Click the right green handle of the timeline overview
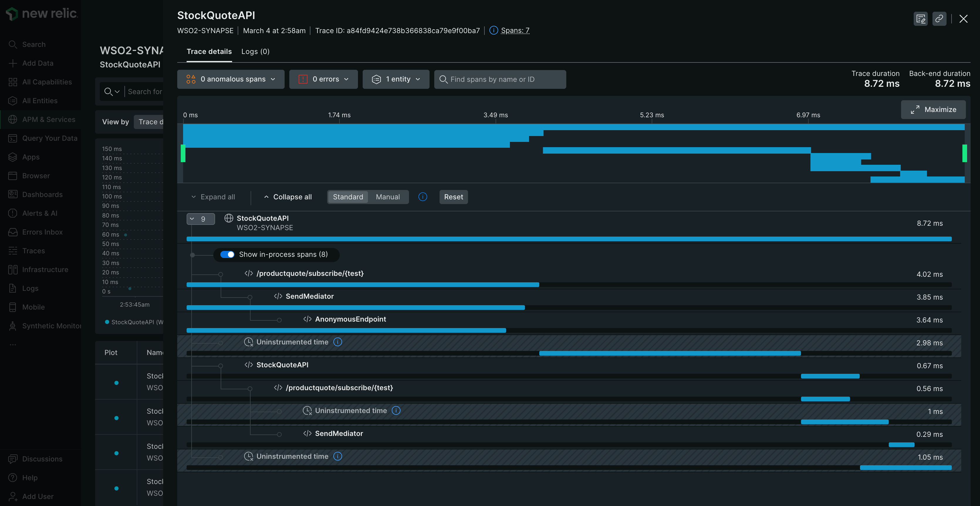The height and width of the screenshot is (506, 980). point(964,154)
